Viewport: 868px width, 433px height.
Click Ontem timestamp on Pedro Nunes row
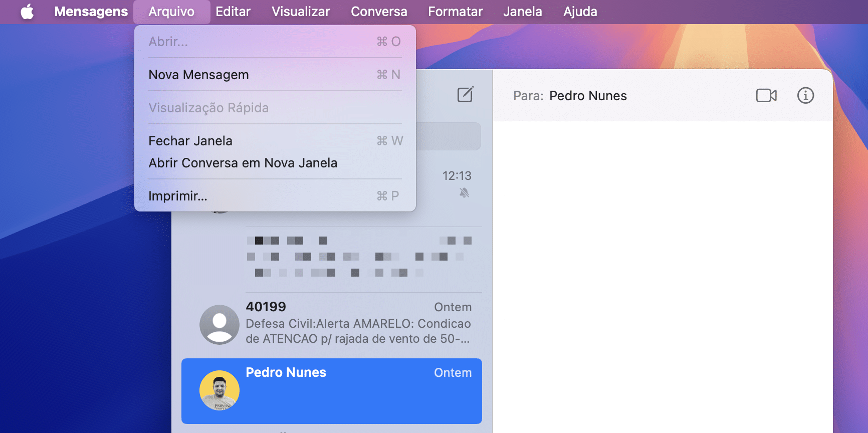pyautogui.click(x=453, y=373)
